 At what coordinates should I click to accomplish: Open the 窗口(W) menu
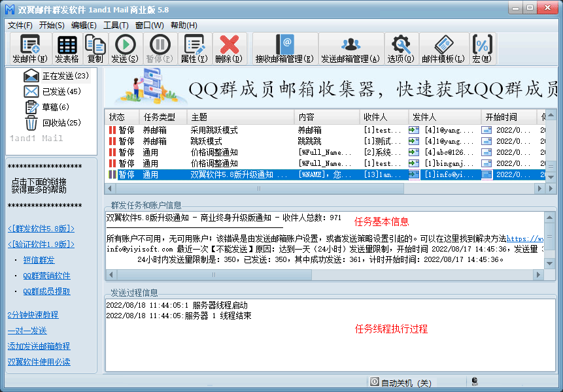pyautogui.click(x=149, y=25)
